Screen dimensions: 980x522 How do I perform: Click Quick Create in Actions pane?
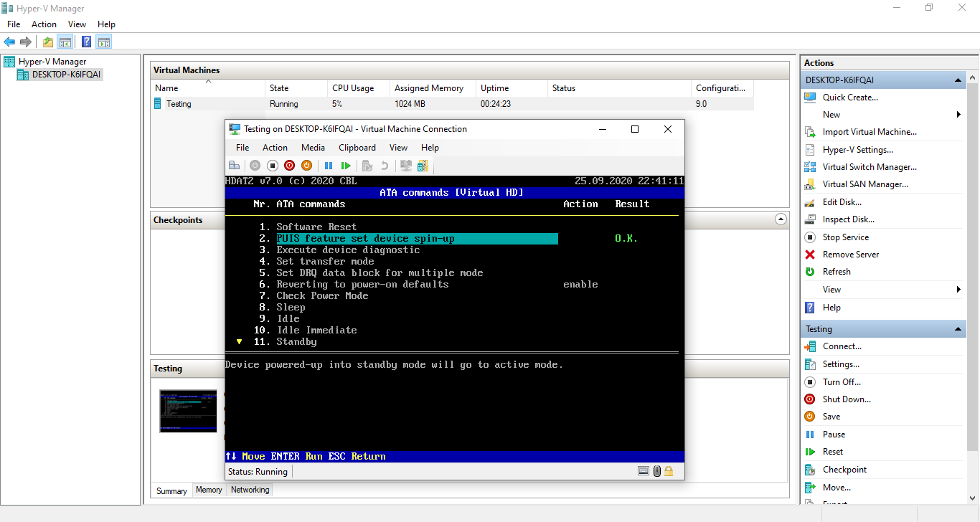[850, 98]
